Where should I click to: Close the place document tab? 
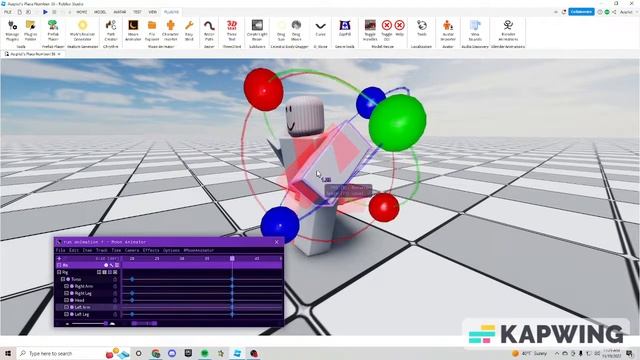click(59, 54)
